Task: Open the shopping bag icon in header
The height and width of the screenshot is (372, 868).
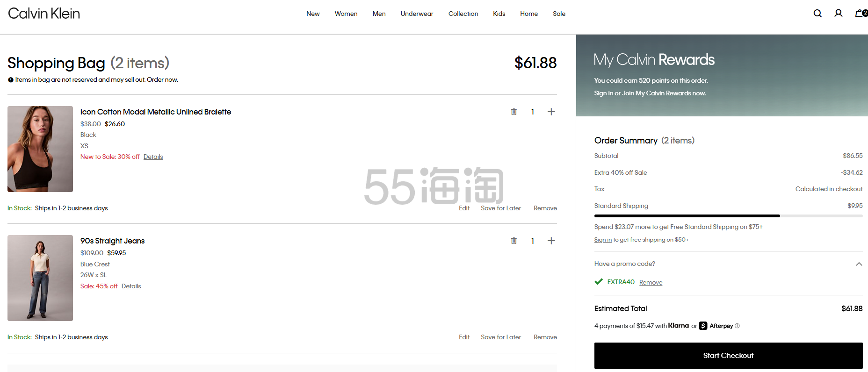Action: pos(860,14)
